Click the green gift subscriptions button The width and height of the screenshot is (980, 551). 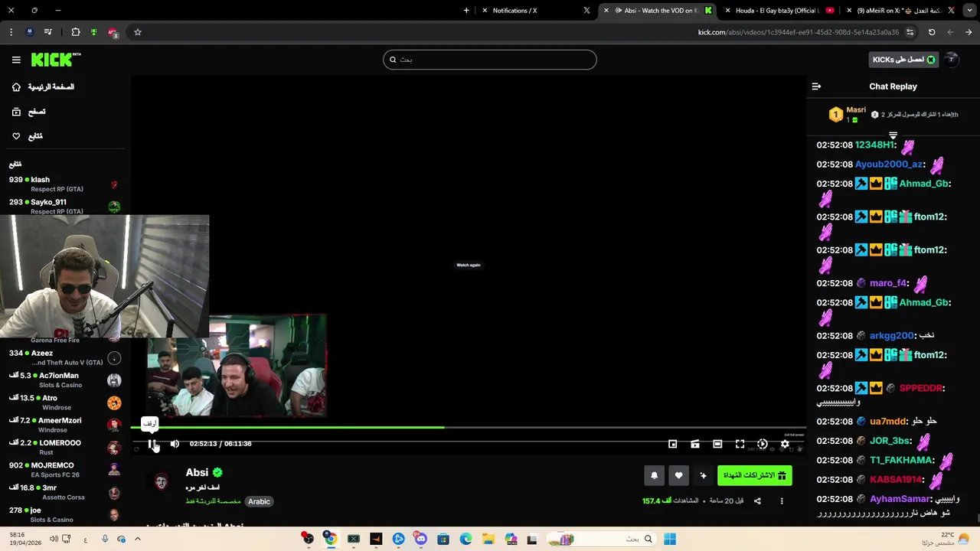(755, 475)
